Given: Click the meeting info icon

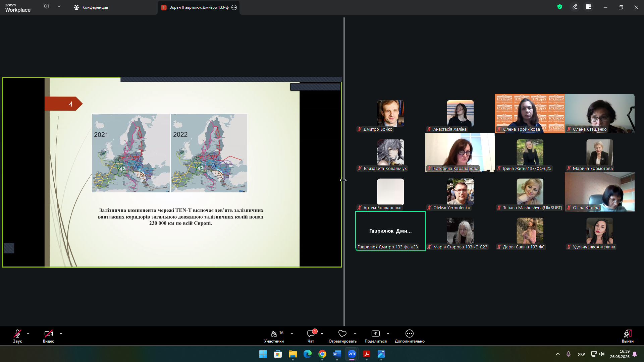Looking at the screenshot, I should 47,6.
